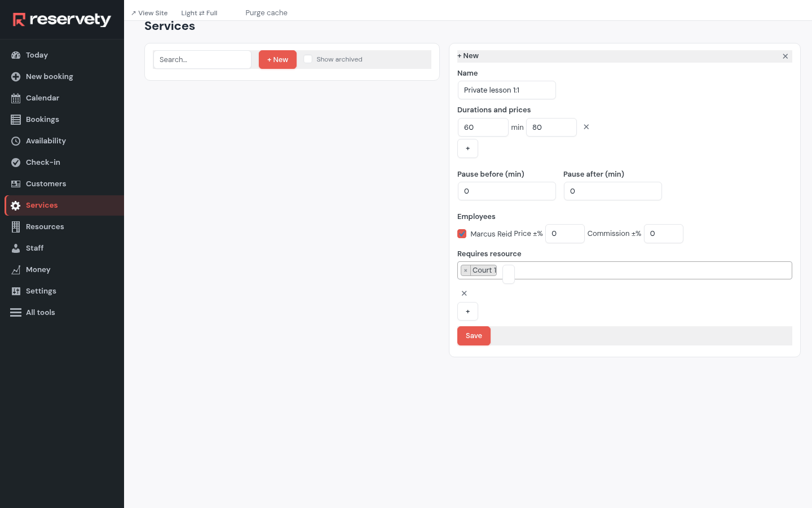This screenshot has width=812, height=508.
Task: Click the New booking plus icon
Action: pos(16,77)
